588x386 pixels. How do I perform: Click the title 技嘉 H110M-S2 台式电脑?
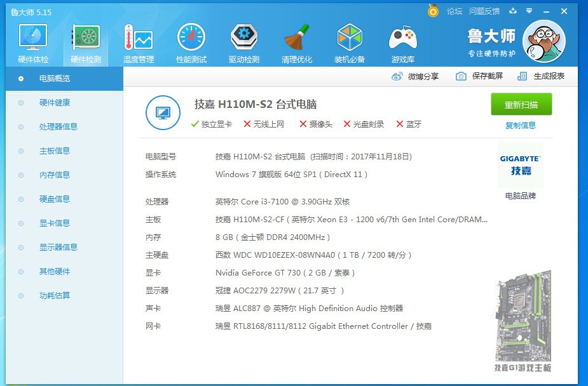tap(256, 104)
